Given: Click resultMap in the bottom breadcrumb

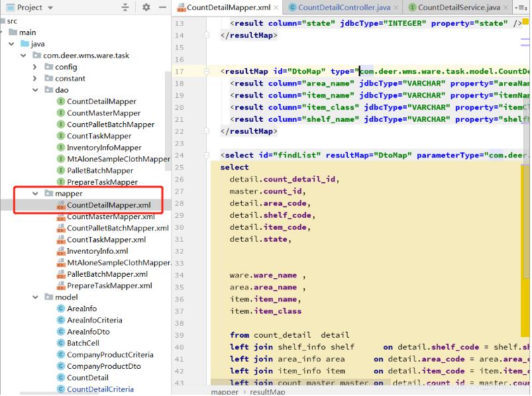Looking at the screenshot, I should point(266,391).
